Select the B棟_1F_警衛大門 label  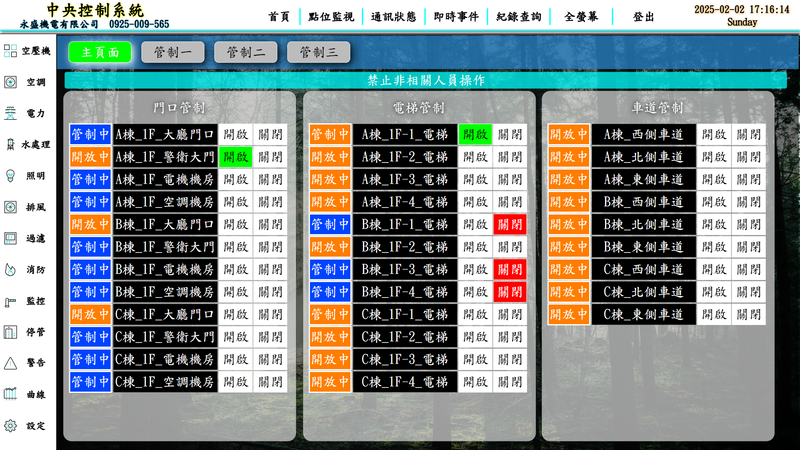tap(165, 247)
